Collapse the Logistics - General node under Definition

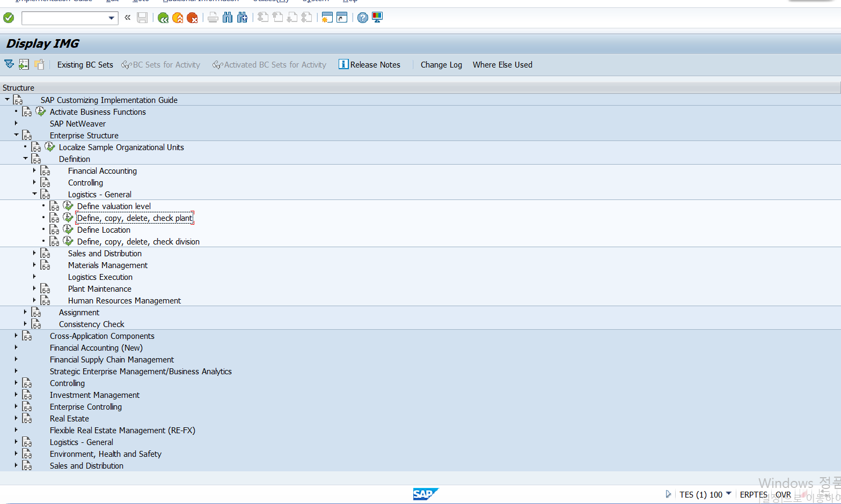(x=34, y=194)
